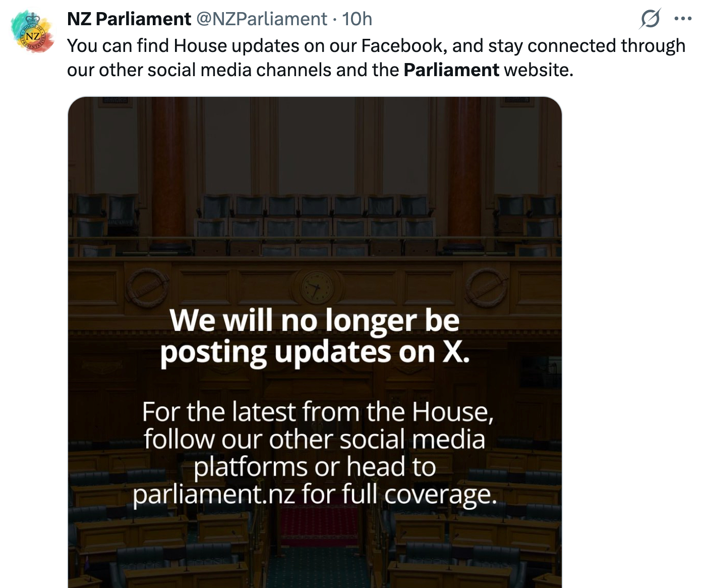This screenshot has width=703, height=588.
Task: Click the NZ Parliament display name
Action: 129,19
